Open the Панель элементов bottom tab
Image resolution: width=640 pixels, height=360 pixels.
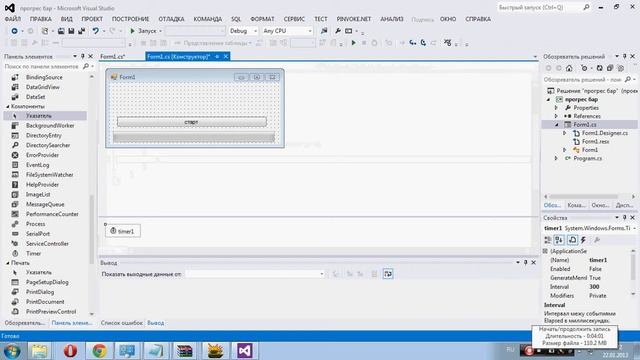[x=72, y=323]
